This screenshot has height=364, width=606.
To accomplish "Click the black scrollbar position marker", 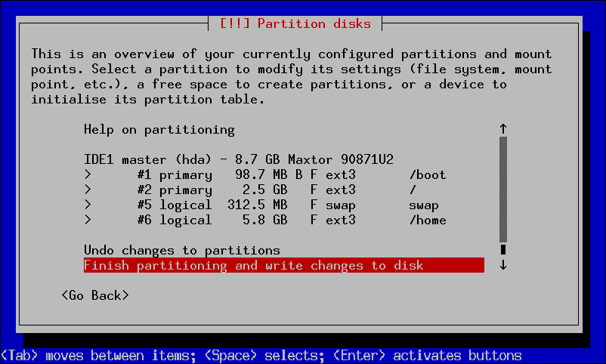I will pos(502,250).
